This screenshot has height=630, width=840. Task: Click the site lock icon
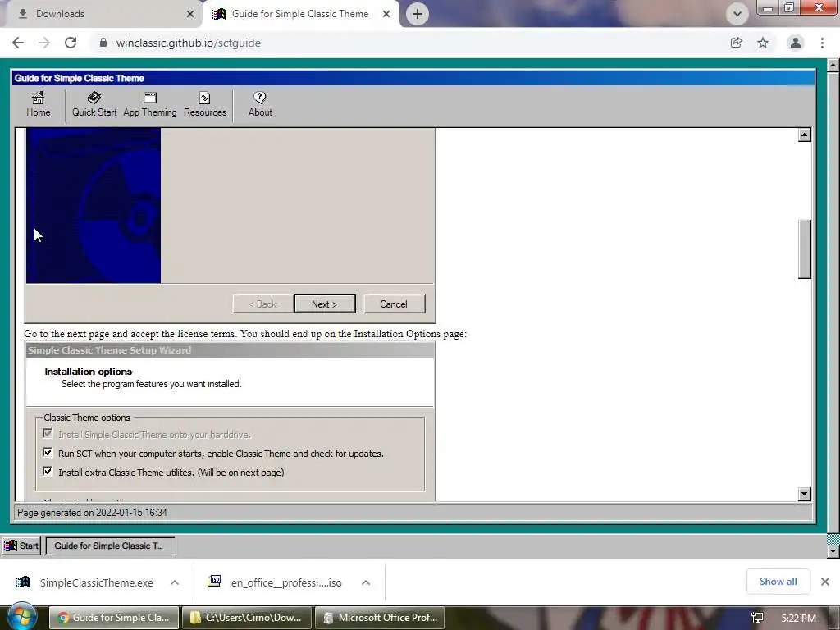pyautogui.click(x=103, y=43)
